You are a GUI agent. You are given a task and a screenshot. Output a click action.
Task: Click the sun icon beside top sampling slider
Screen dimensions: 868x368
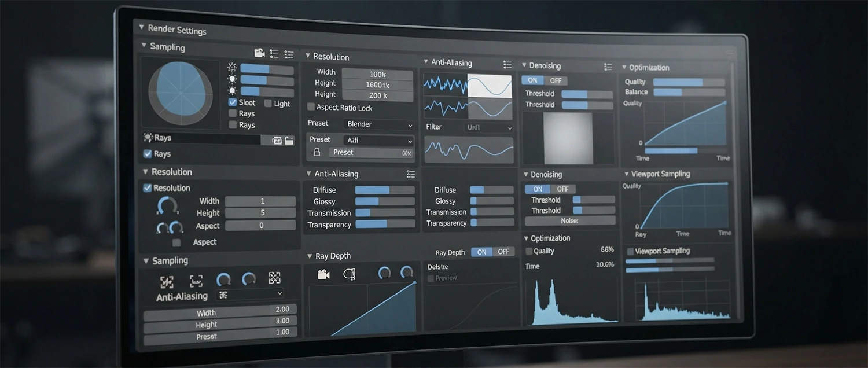(232, 68)
